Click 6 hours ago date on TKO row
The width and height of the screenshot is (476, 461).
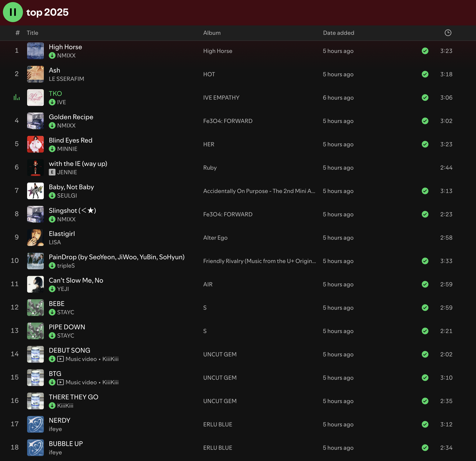click(x=338, y=98)
